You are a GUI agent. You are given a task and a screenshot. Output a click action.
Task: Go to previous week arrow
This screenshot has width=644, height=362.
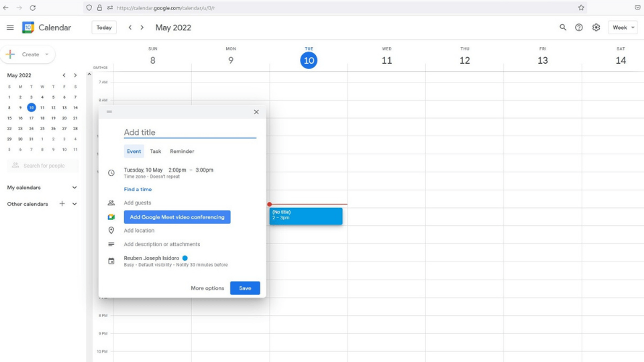(x=130, y=27)
